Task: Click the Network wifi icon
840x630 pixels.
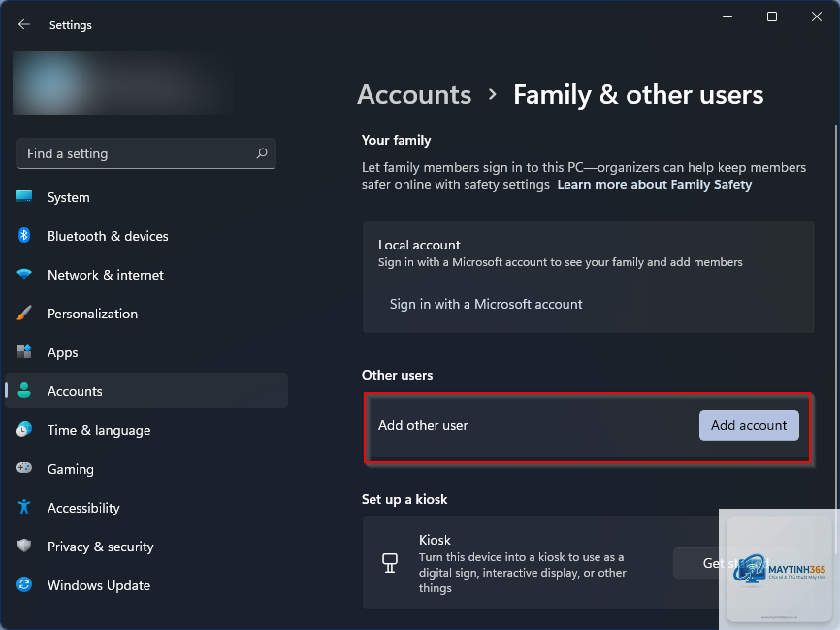Action: [24, 275]
